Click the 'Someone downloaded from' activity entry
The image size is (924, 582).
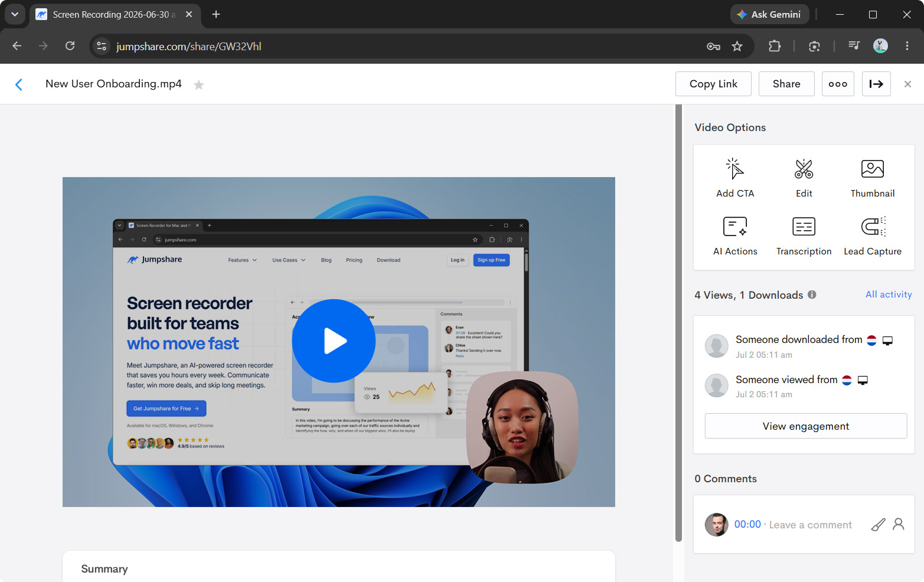(x=799, y=346)
